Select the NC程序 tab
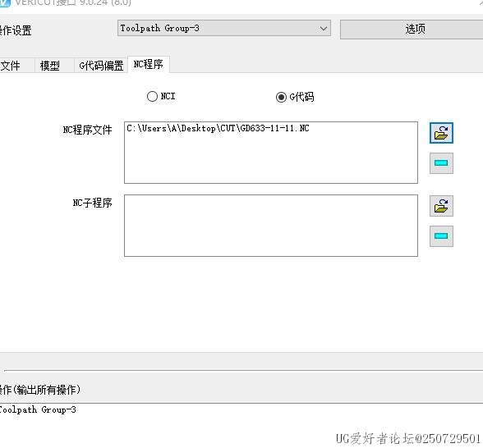Image resolution: width=483 pixels, height=448 pixels. pos(149,64)
